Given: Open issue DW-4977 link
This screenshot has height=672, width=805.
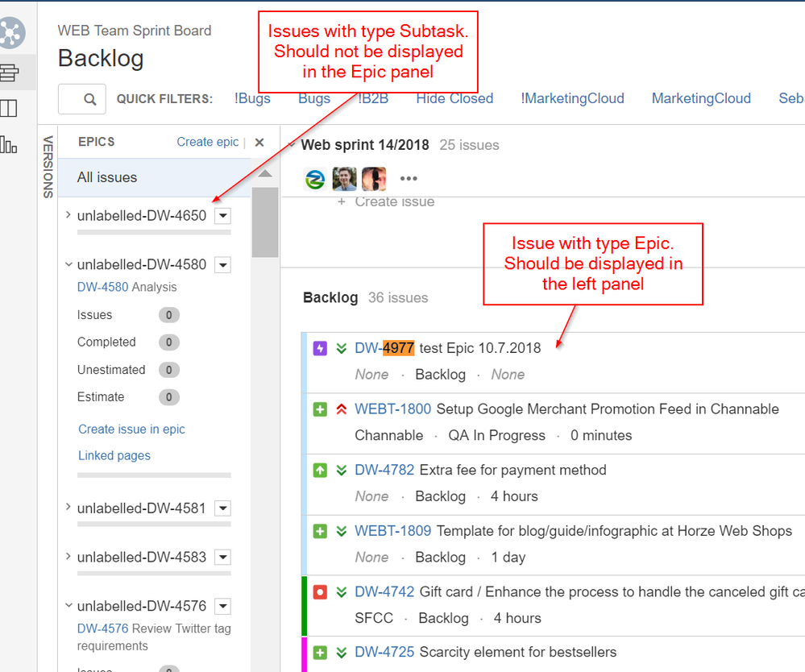Looking at the screenshot, I should coord(384,348).
